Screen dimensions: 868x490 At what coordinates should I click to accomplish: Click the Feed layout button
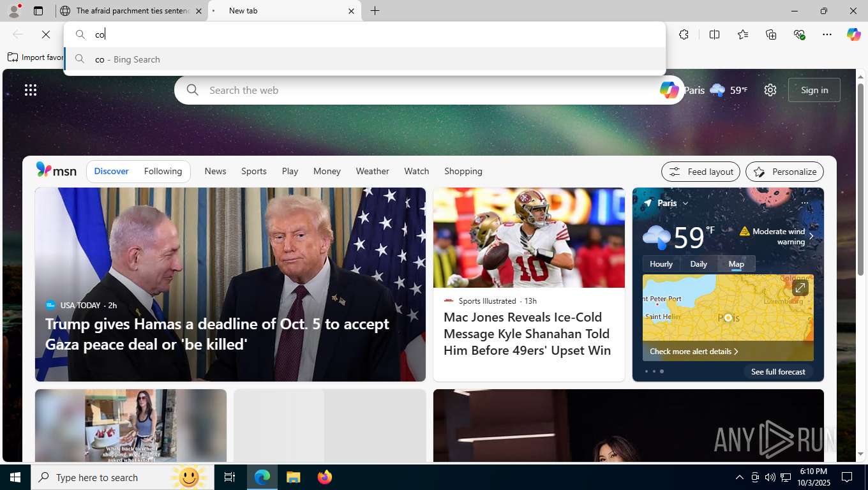[701, 172]
